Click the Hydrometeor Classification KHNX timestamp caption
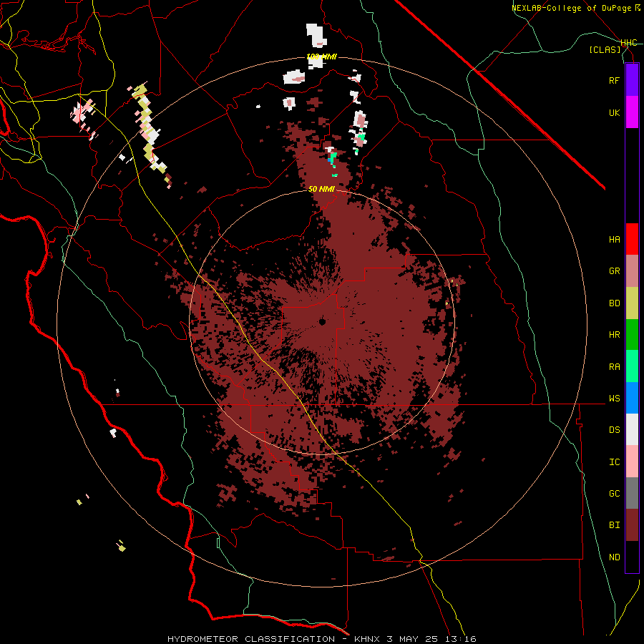 321,639
